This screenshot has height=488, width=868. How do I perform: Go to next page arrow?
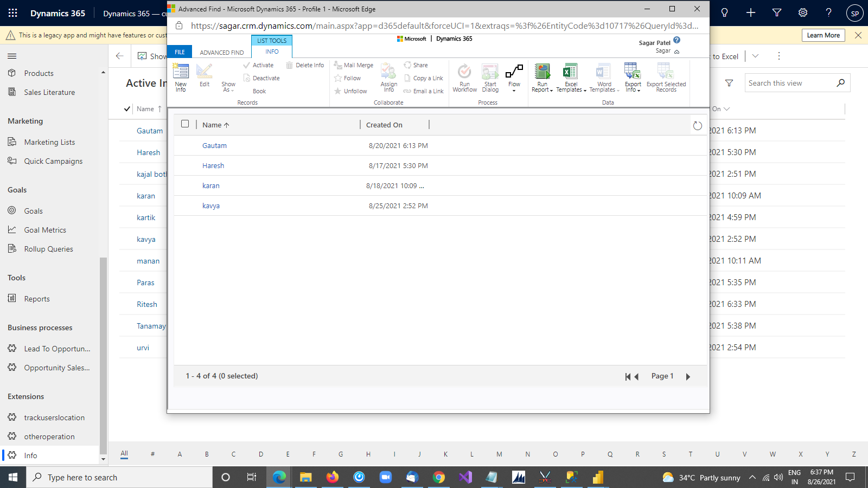(x=688, y=377)
